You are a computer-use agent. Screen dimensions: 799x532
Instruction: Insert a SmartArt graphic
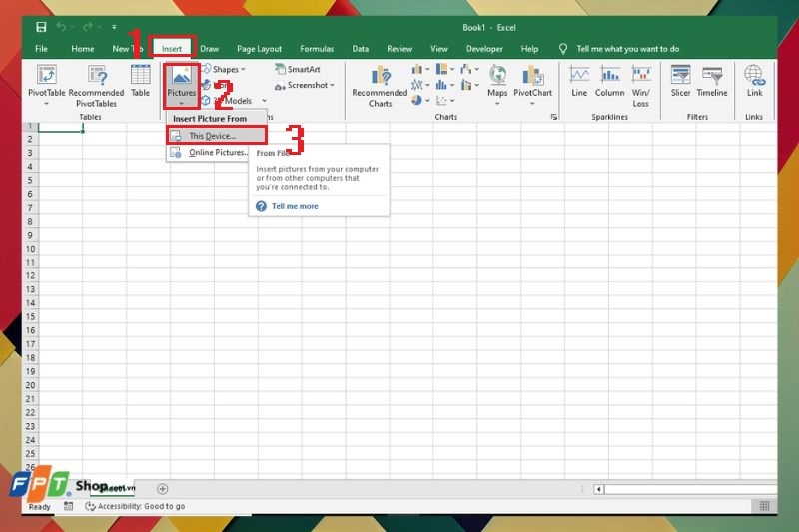298,69
